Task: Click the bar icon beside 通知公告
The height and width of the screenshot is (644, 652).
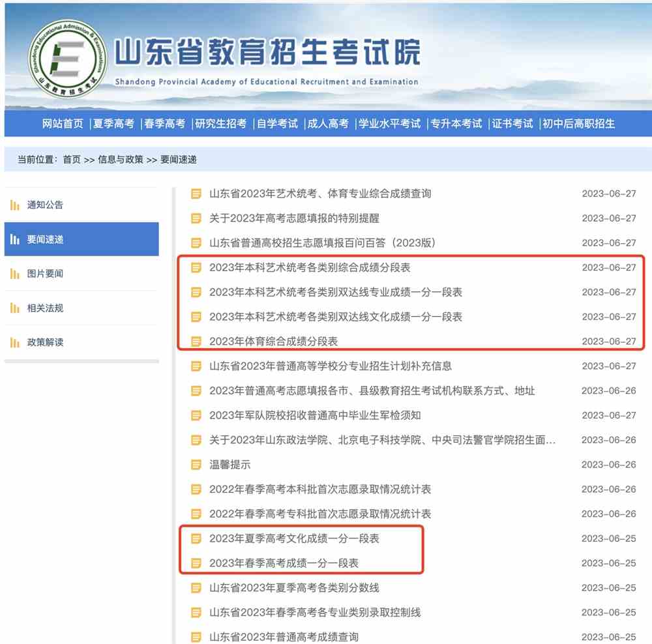Action: [x=14, y=205]
